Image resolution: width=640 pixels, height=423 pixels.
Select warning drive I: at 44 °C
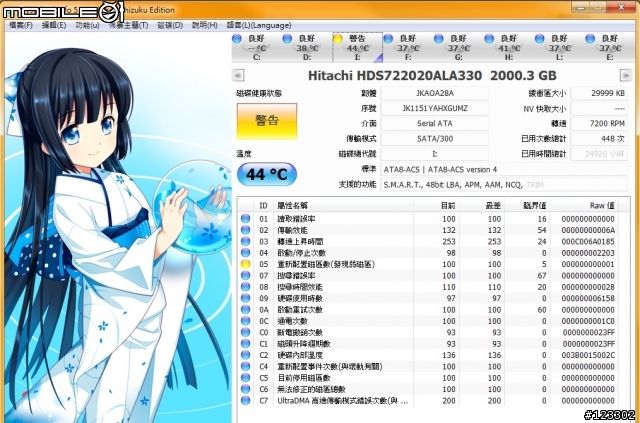358,47
